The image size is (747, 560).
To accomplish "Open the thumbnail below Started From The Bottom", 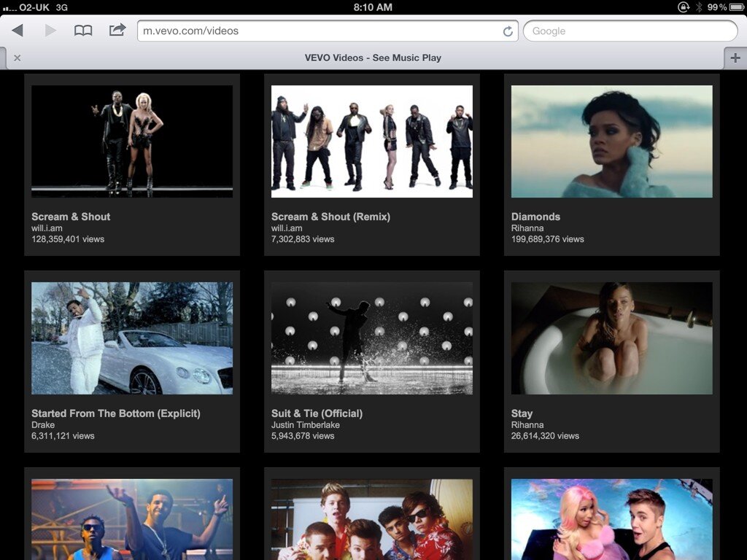I will pos(132,519).
